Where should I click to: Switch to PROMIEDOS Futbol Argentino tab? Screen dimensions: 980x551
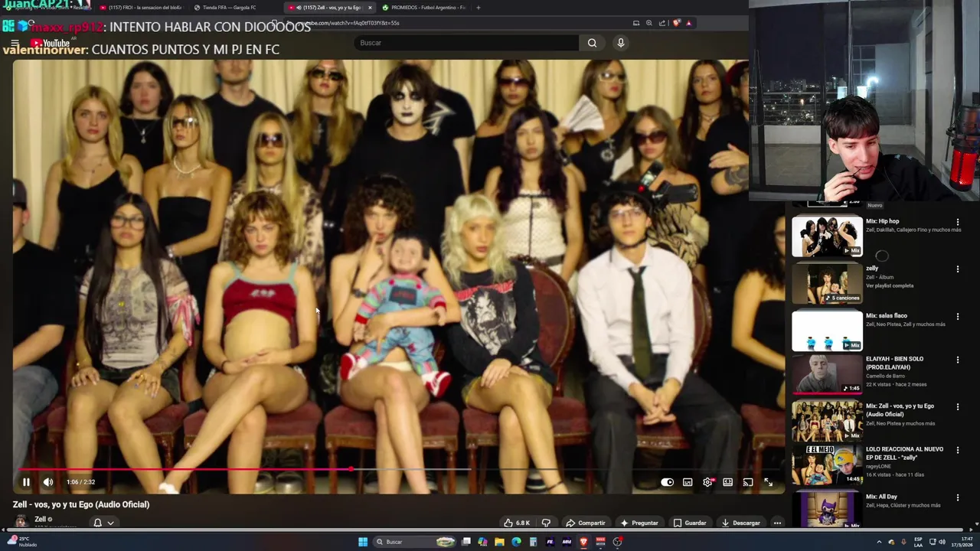click(425, 8)
